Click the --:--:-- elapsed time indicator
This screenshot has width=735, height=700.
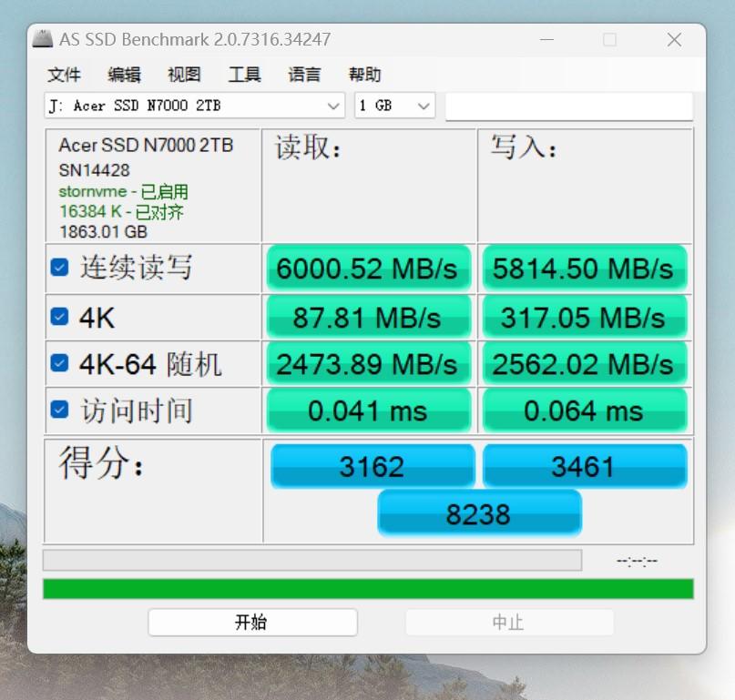(637, 561)
